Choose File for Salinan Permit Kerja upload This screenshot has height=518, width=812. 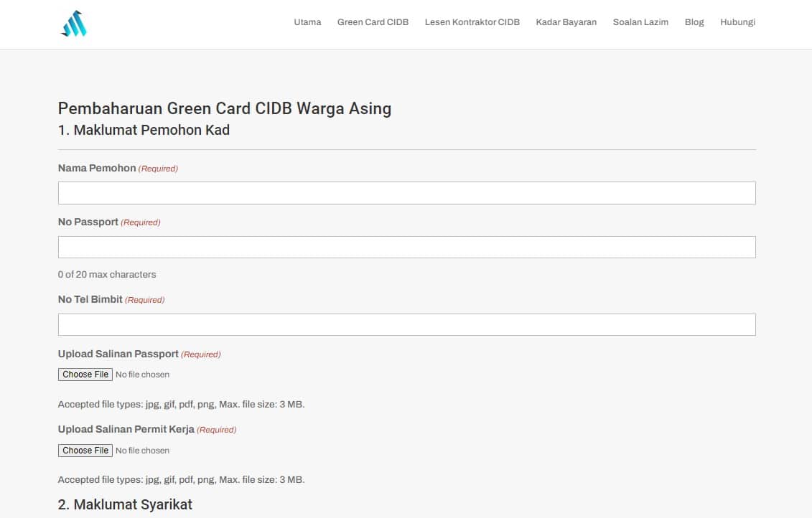85,450
